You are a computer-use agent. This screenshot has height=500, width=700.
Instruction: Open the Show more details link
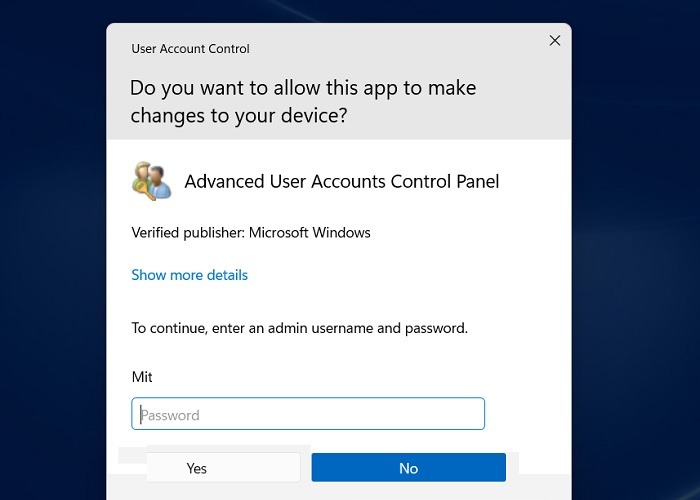(189, 275)
